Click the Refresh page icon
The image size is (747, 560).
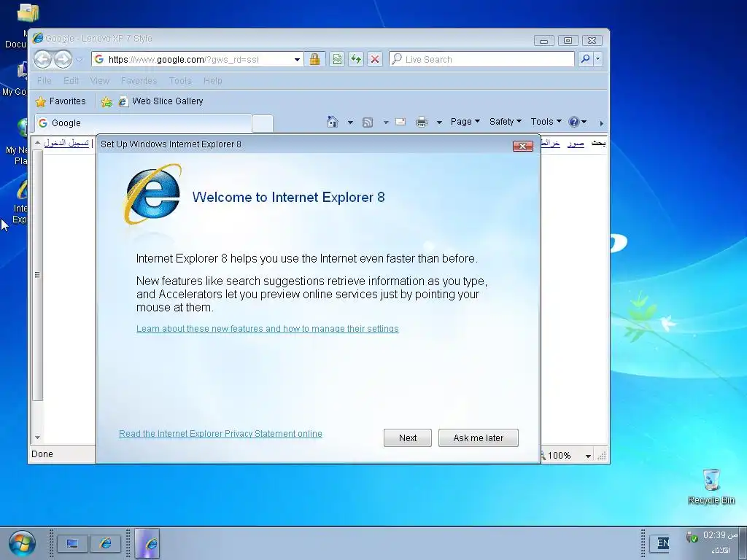(356, 60)
